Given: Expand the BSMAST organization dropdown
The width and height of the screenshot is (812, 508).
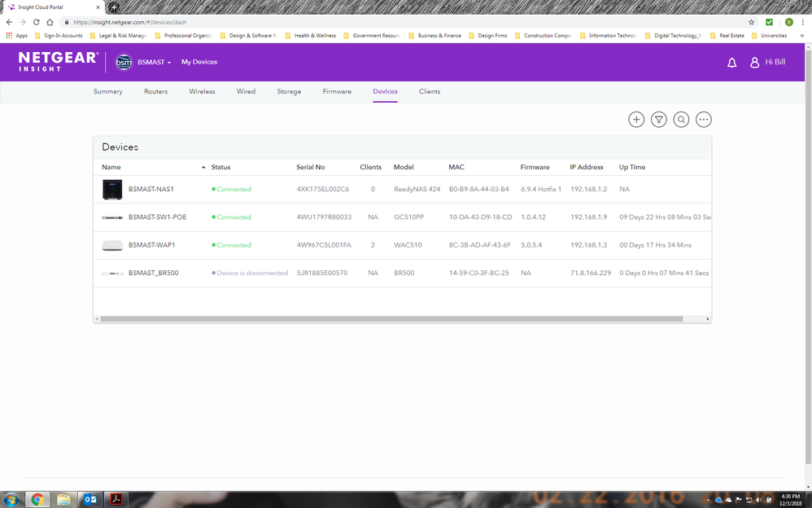Looking at the screenshot, I should (x=155, y=62).
